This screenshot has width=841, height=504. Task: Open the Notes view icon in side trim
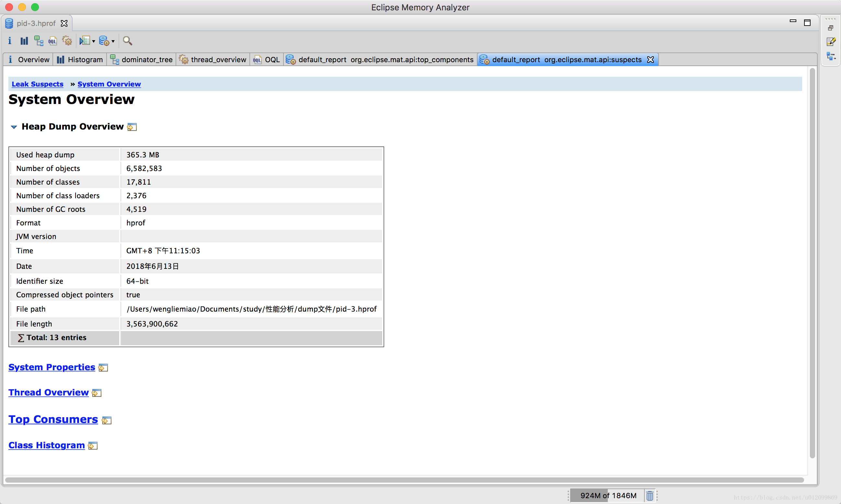pyautogui.click(x=831, y=41)
